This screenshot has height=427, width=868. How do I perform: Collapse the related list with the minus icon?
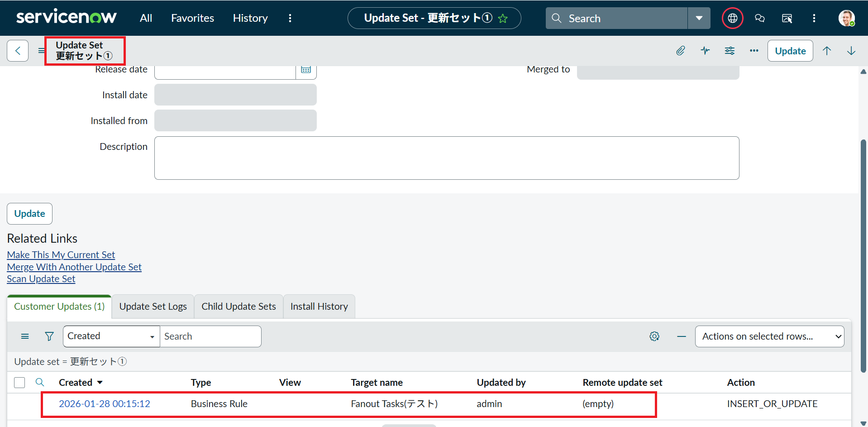[682, 336]
